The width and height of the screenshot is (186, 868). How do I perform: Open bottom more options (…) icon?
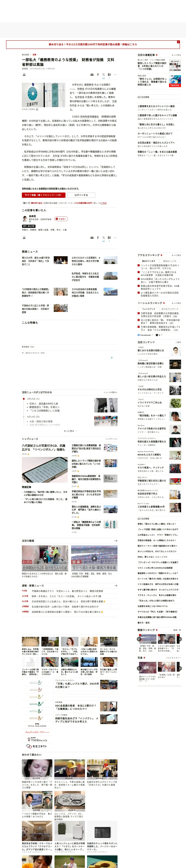pos(115,238)
